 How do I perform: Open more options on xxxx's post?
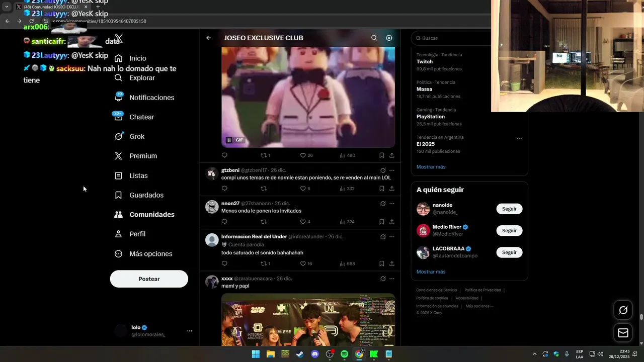click(x=392, y=279)
